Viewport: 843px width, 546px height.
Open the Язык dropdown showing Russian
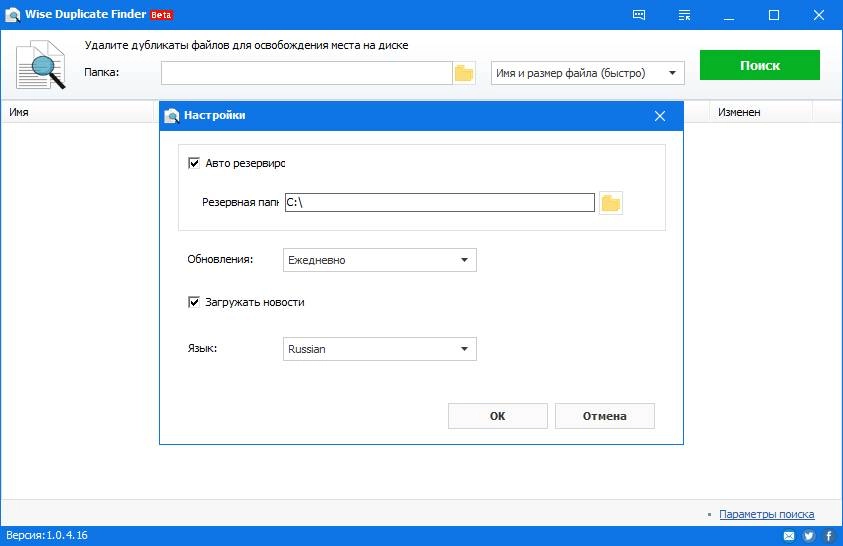point(380,349)
